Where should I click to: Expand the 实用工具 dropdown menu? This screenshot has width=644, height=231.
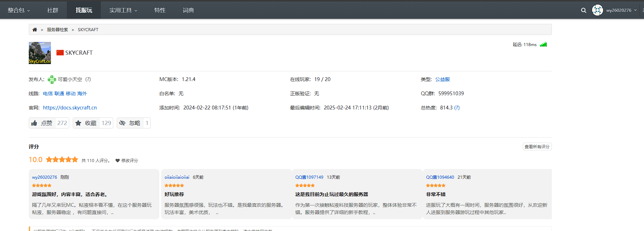tap(123, 10)
